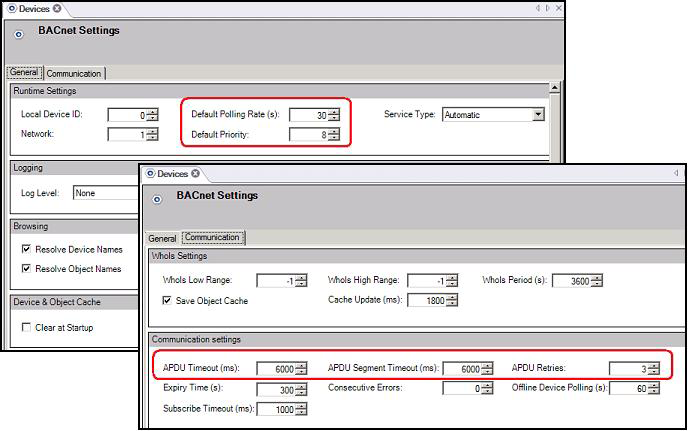This screenshot has width=688, height=431.
Task: Switch to the Communication tab in back window
Action: tap(74, 73)
